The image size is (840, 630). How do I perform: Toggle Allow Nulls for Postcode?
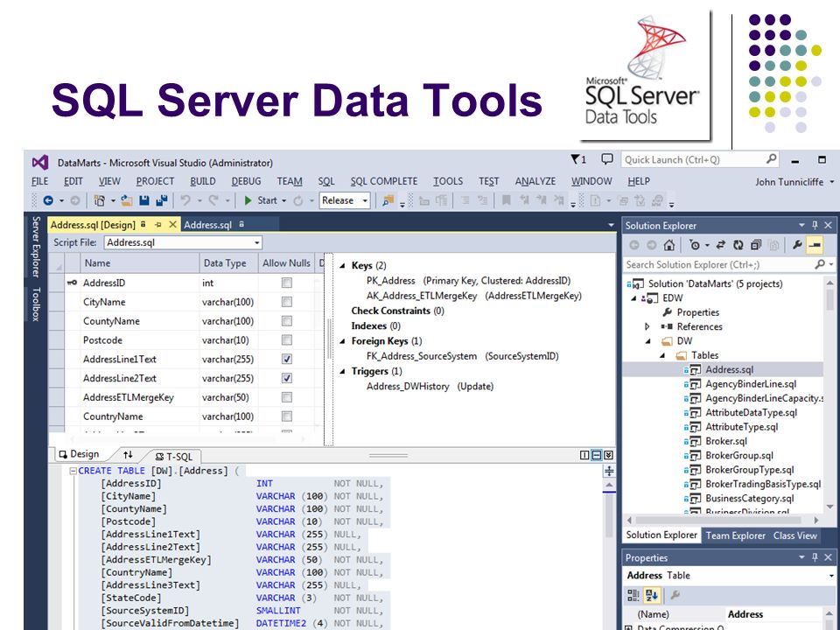coord(287,339)
